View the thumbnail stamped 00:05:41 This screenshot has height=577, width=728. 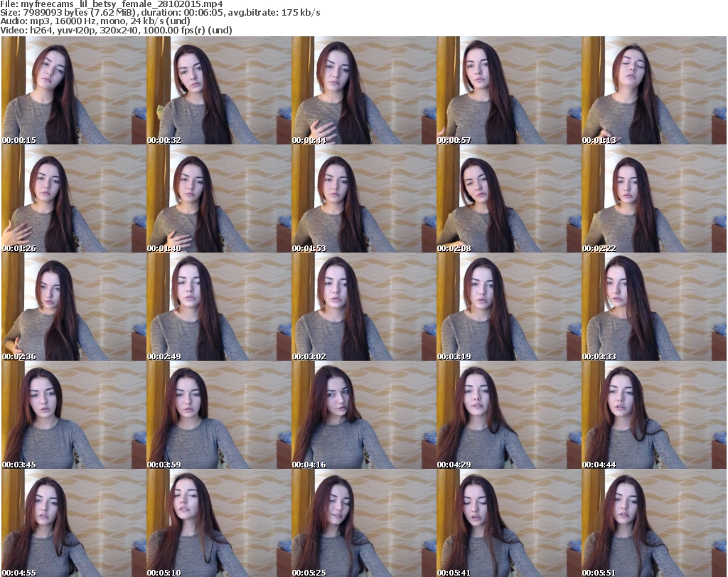pos(509,523)
